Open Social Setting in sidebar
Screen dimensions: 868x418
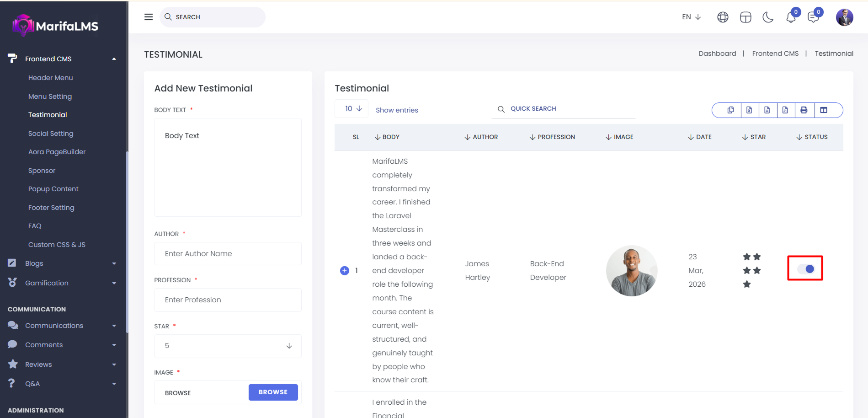tap(51, 134)
